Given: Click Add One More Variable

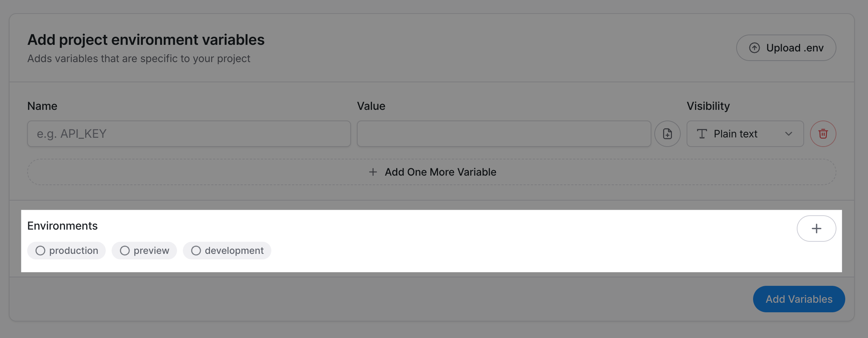Looking at the screenshot, I should 440,172.
